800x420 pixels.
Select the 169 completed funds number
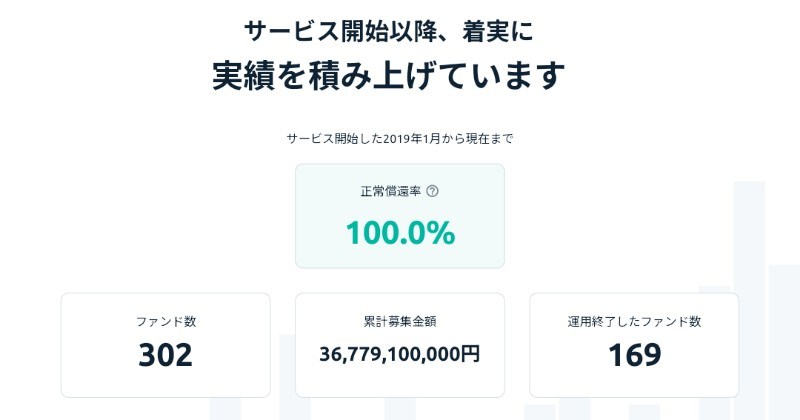[x=634, y=354]
